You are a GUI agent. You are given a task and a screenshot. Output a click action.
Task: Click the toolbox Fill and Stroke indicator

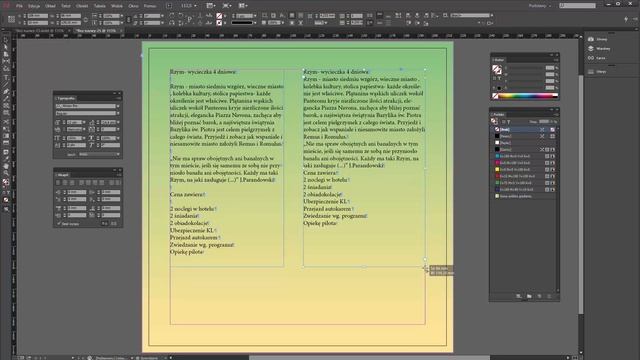pyautogui.click(x=6, y=182)
